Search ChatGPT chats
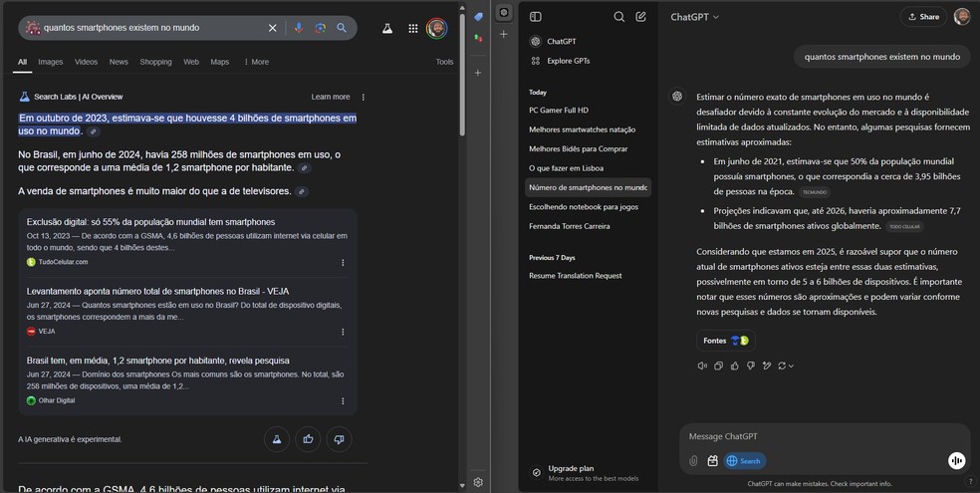This screenshot has width=980, height=493. click(618, 17)
